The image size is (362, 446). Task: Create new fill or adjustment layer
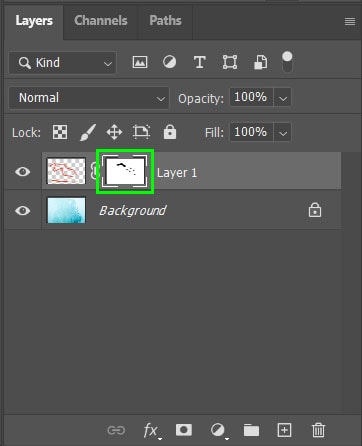(x=218, y=430)
